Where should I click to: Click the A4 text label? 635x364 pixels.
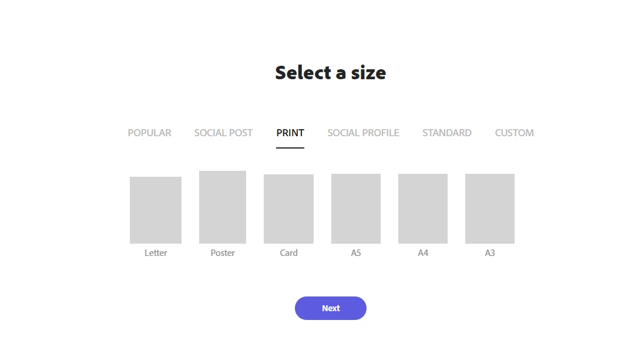point(423,253)
